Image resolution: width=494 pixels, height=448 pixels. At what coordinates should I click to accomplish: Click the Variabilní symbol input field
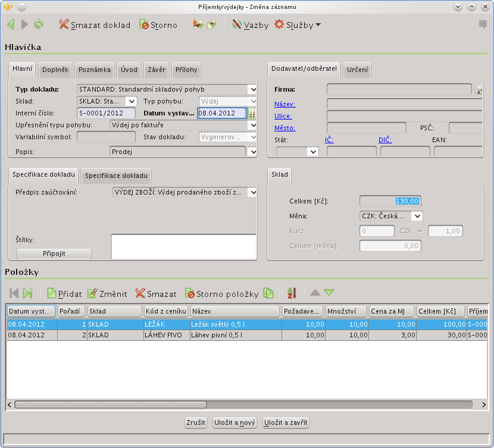106,137
